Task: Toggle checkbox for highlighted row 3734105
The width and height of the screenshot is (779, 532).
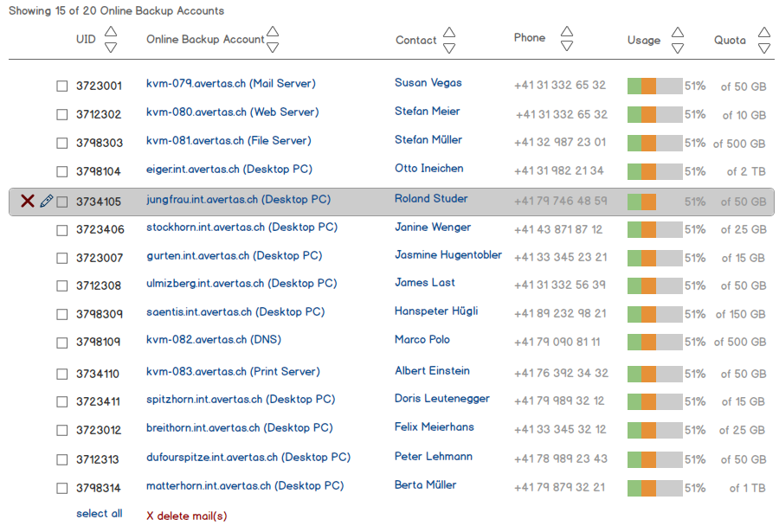Action: click(x=62, y=202)
